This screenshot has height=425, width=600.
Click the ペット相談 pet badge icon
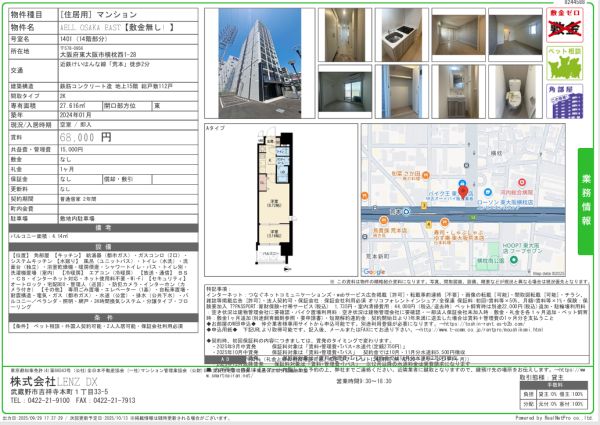click(x=564, y=63)
